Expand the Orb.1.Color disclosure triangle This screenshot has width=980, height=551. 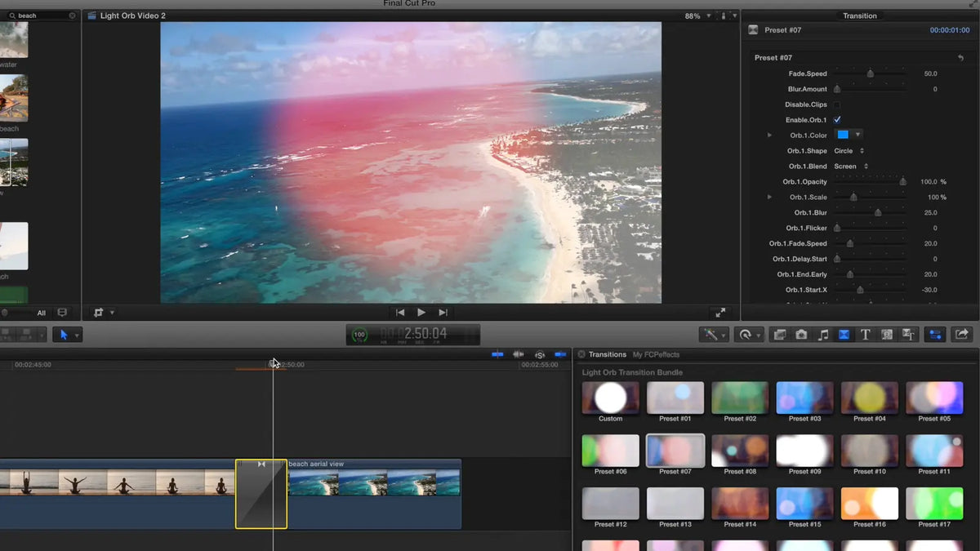[769, 136]
